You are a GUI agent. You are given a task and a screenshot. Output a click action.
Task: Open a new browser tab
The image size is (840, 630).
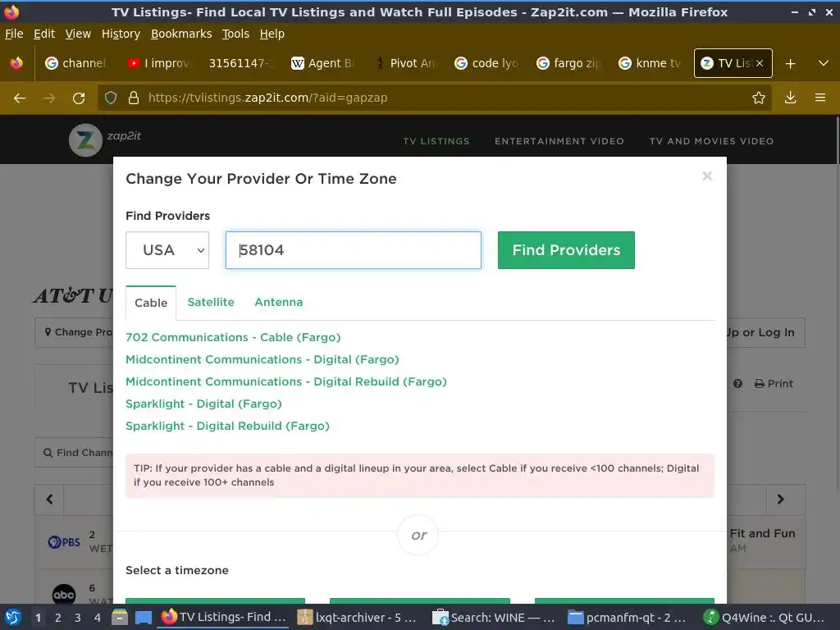pyautogui.click(x=790, y=64)
